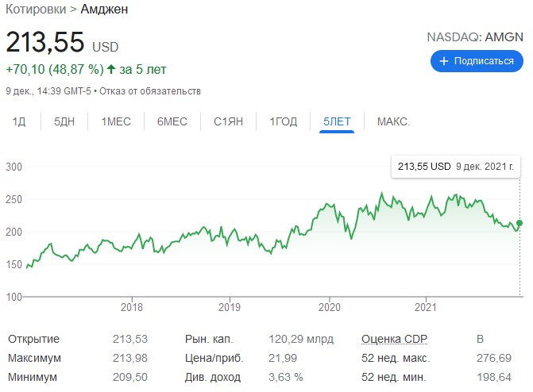The height and width of the screenshot is (392, 533).
Task: Select the active 5ЛЕТ tab
Action: [x=337, y=121]
